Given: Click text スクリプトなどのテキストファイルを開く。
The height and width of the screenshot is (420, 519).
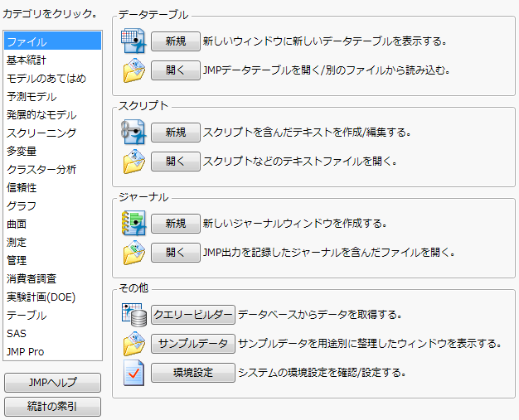Looking at the screenshot, I should pos(300,162).
